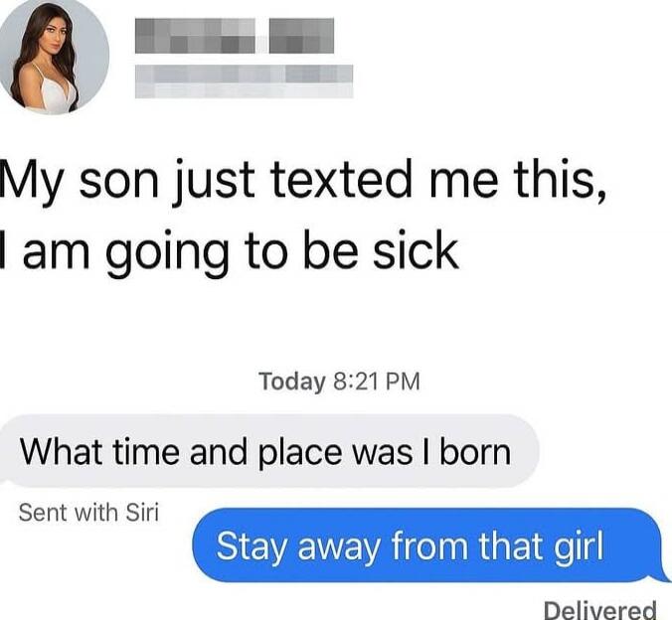Tap the "Sent with Siri" label
The width and height of the screenshot is (672, 620).
point(88,512)
